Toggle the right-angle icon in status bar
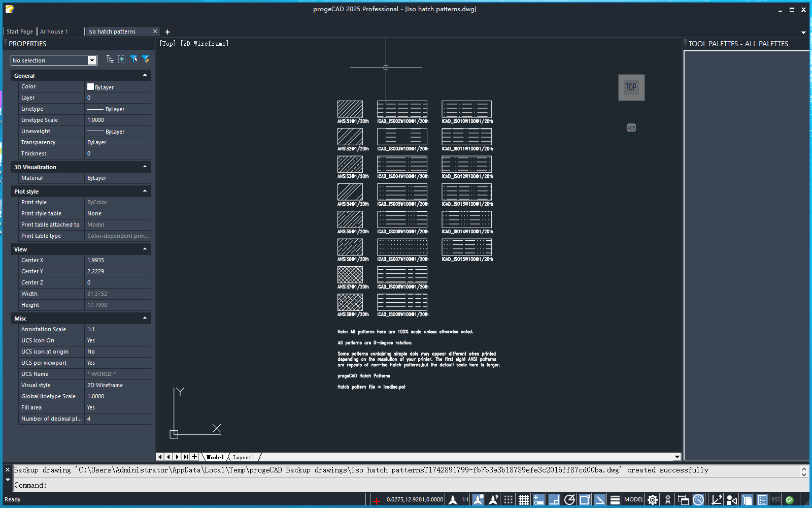Screen dimensions: 812x508 (554, 500)
